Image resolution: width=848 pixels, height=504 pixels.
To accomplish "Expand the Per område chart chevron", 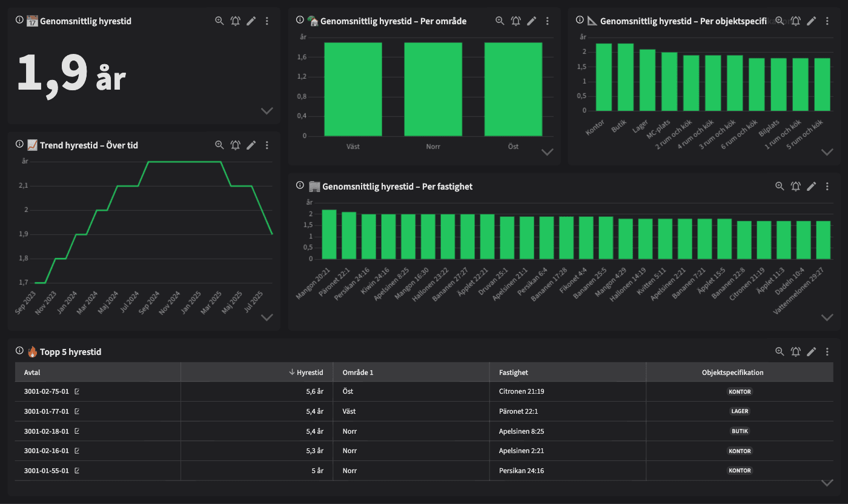I will [x=547, y=152].
